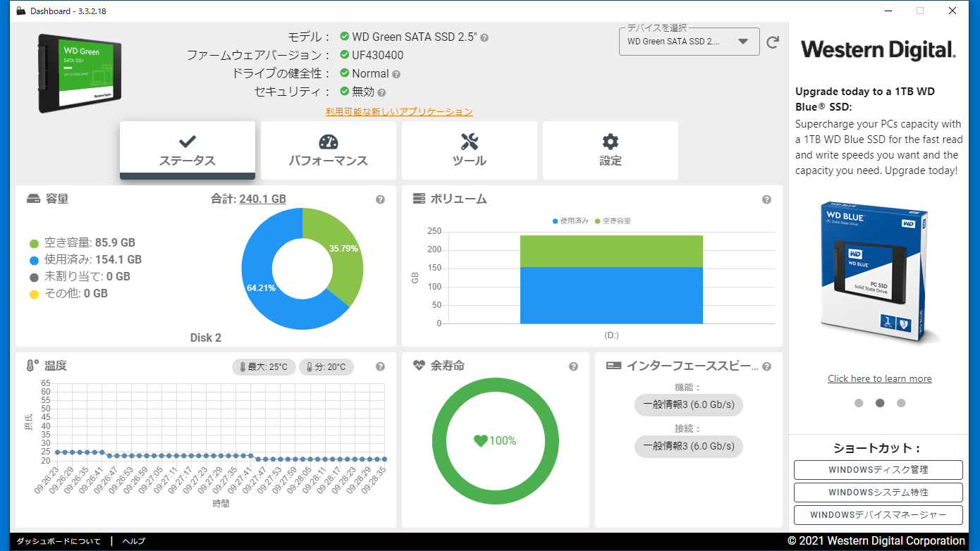The width and height of the screenshot is (980, 551).
Task: Click the heartbeat icon beside the 余寿命 heading
Action: 419,366
